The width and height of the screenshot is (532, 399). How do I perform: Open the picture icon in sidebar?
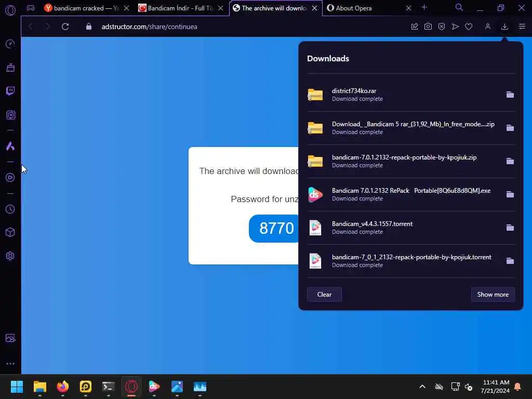pos(10,338)
